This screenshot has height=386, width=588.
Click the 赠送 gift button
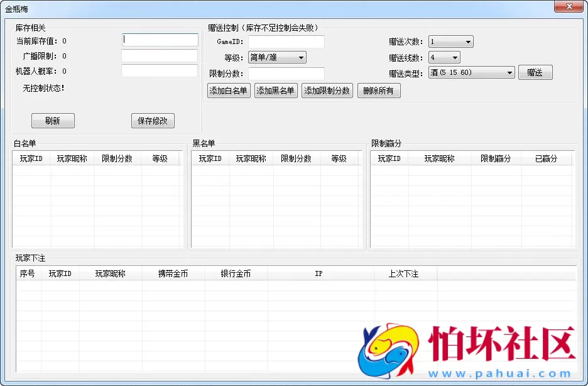535,72
